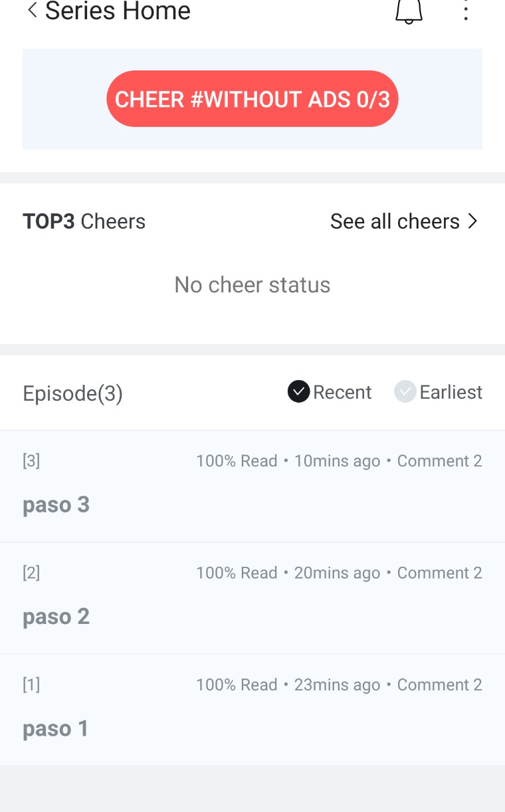View Comment 2 on episode paso 2
The height and width of the screenshot is (812, 505).
tap(439, 573)
